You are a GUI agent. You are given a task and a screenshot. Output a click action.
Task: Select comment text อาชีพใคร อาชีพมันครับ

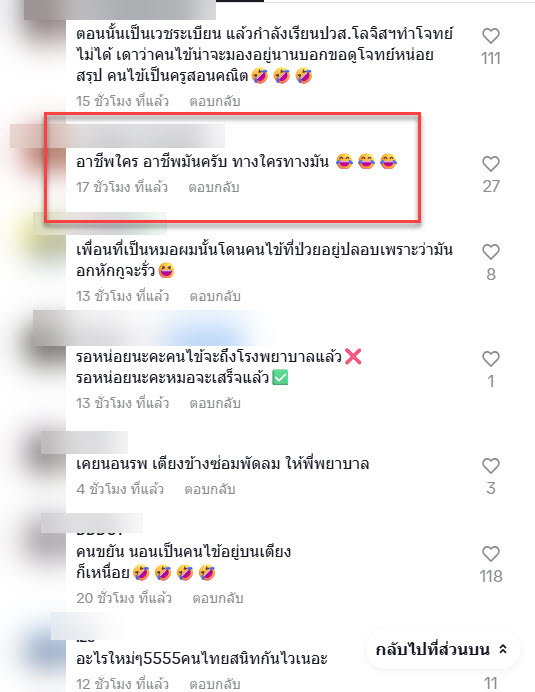(x=151, y=162)
